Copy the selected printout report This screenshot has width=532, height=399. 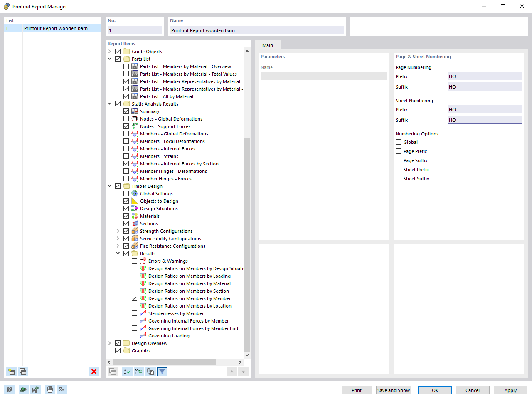23,372
